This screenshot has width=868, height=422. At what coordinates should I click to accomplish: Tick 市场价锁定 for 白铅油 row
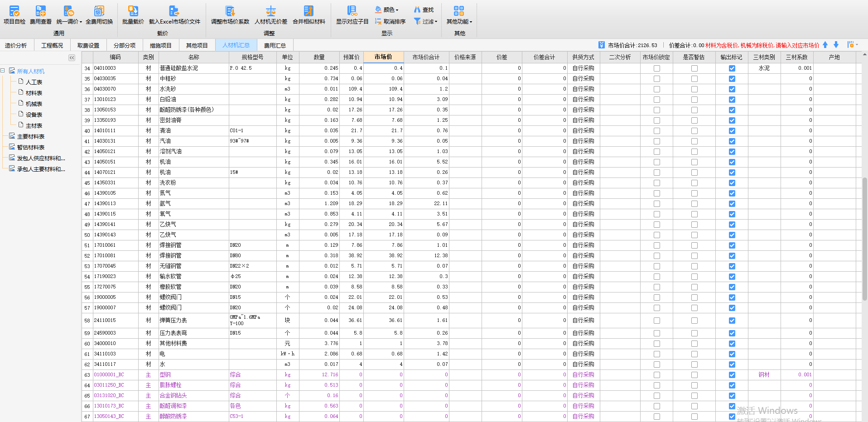click(657, 100)
